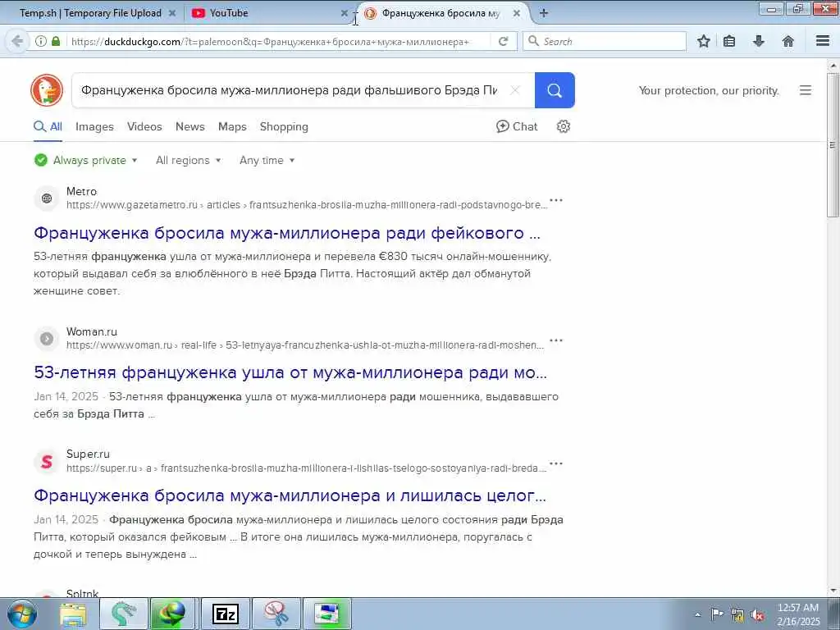The height and width of the screenshot is (630, 840).
Task: Open the browser hamburger menu
Action: click(x=823, y=41)
